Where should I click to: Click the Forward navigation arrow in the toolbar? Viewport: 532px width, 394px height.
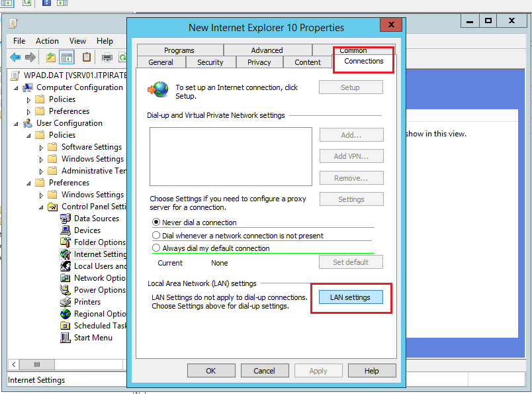coord(29,57)
